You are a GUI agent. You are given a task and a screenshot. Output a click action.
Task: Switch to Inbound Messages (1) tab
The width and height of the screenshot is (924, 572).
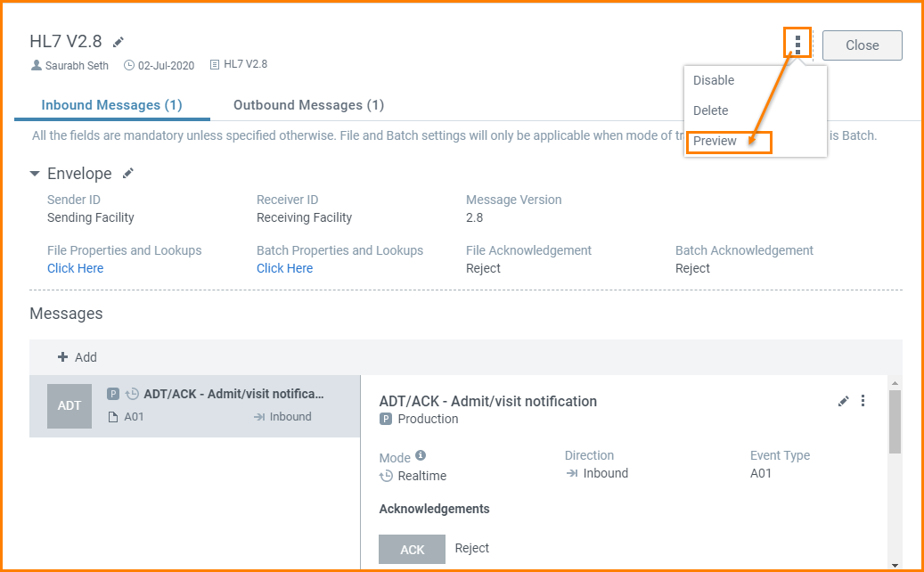click(x=111, y=105)
